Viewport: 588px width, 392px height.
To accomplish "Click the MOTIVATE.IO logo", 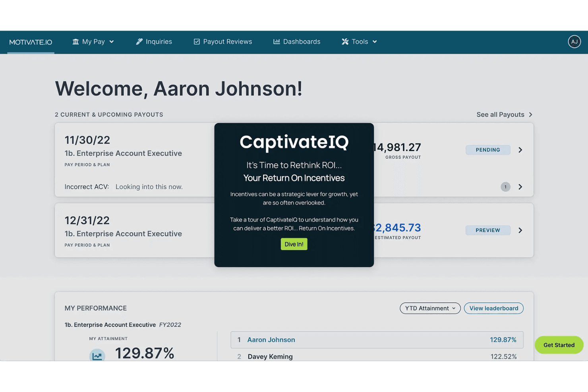I will pos(31,42).
